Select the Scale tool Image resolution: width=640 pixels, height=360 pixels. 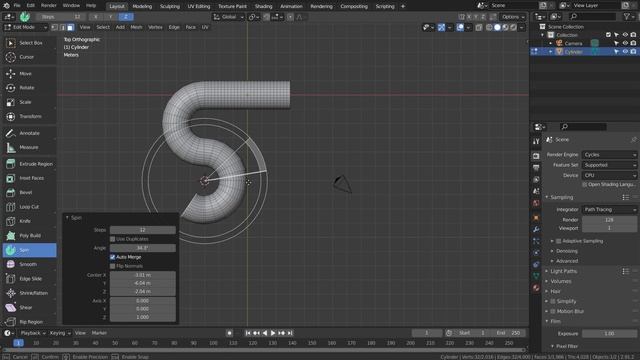tap(29, 102)
